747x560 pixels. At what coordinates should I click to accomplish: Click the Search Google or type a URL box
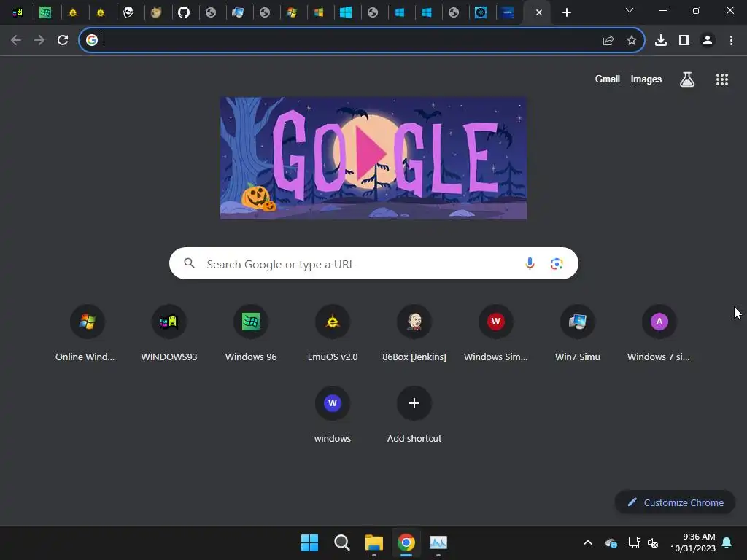tap(373, 263)
